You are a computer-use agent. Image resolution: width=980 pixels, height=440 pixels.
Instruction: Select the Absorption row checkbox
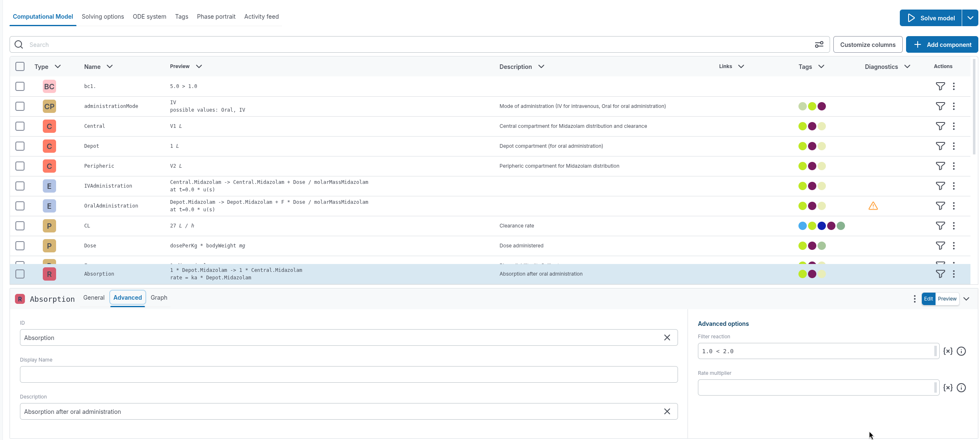[20, 274]
